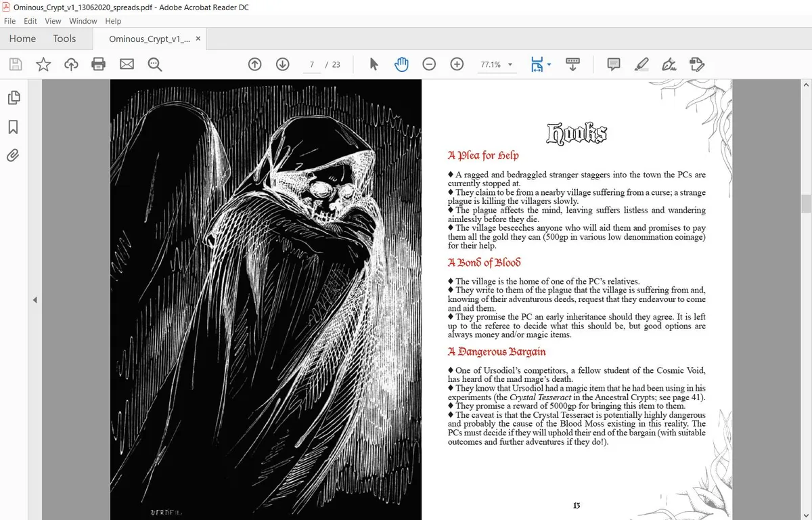Add a comment sticky note
This screenshot has width=812, height=520.
(x=614, y=64)
